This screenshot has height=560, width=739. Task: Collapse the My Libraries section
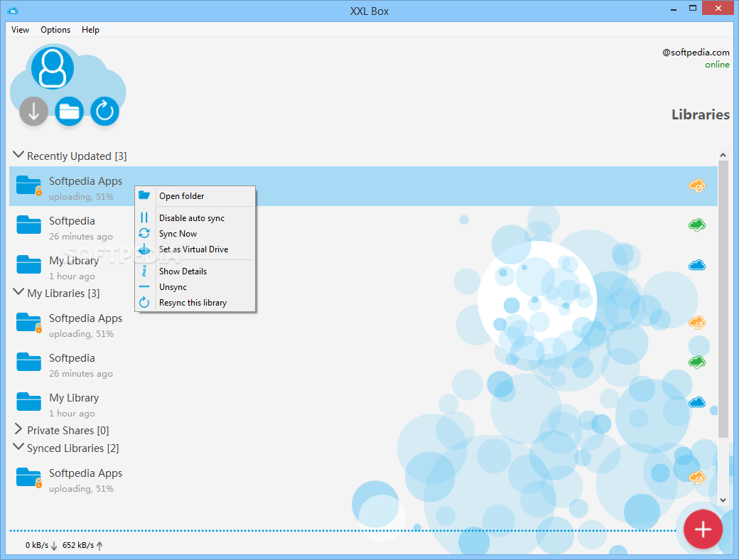pyautogui.click(x=18, y=292)
